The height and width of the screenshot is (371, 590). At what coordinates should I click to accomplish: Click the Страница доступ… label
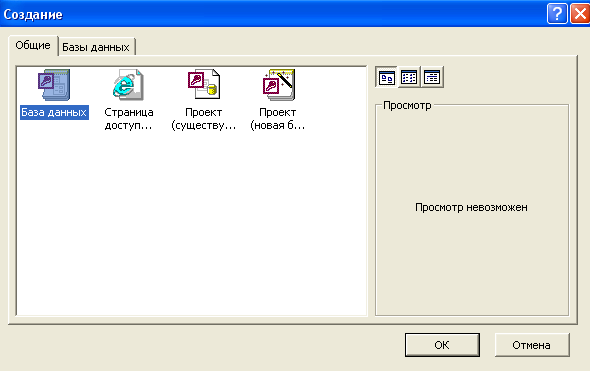[129, 119]
